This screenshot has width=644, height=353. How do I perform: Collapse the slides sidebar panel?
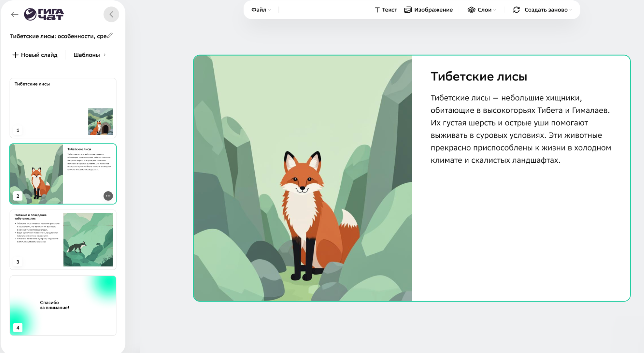[111, 14]
